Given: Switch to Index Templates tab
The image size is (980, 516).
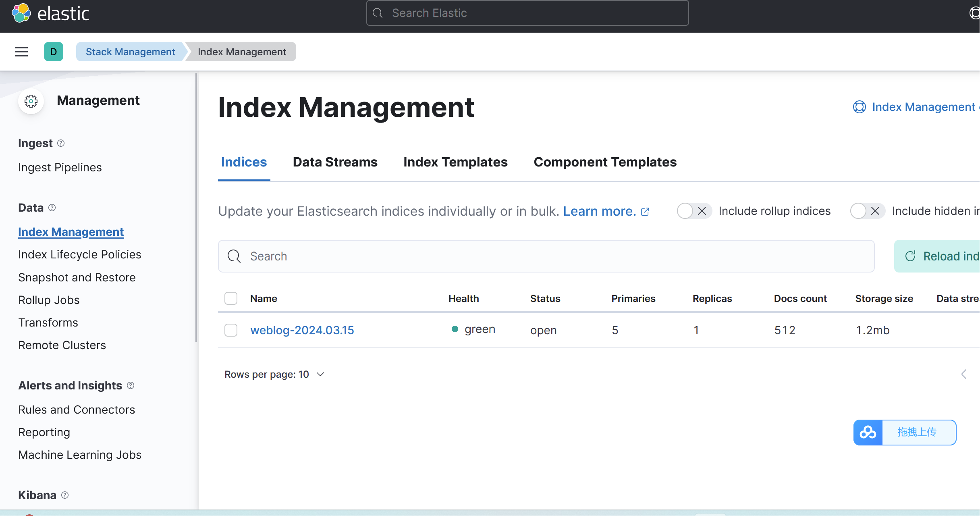Looking at the screenshot, I should pos(455,162).
